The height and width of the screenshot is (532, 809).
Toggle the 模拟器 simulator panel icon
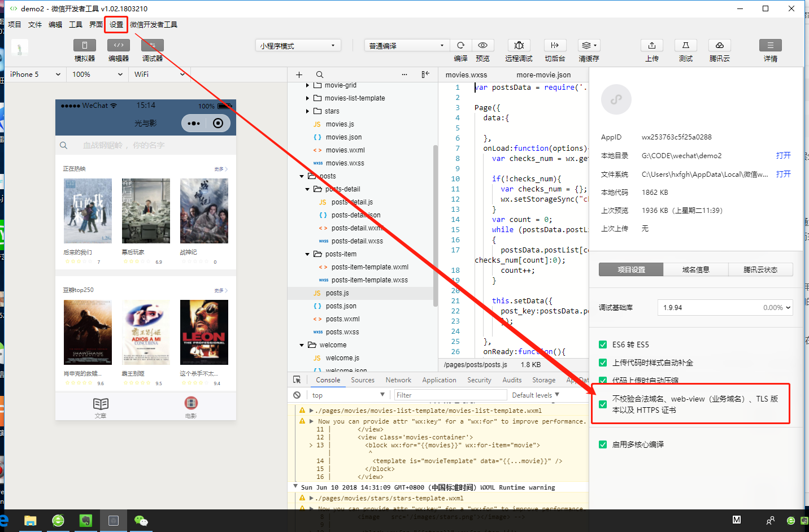tap(85, 45)
